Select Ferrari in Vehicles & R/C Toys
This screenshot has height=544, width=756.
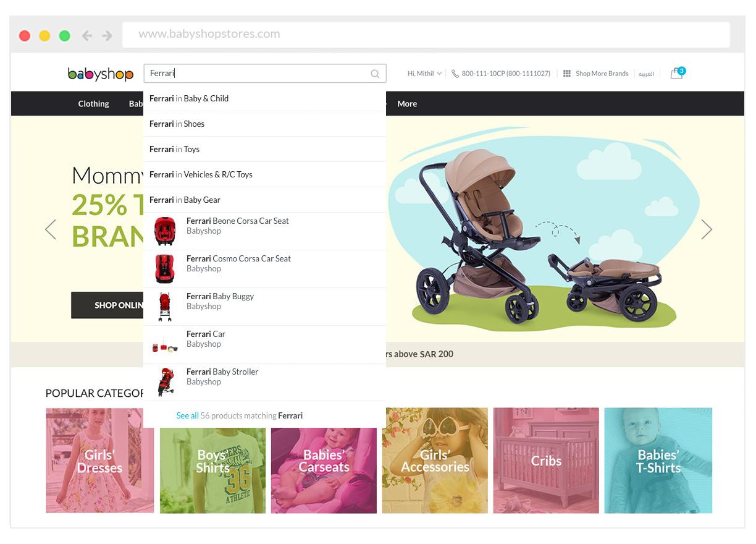click(x=264, y=174)
